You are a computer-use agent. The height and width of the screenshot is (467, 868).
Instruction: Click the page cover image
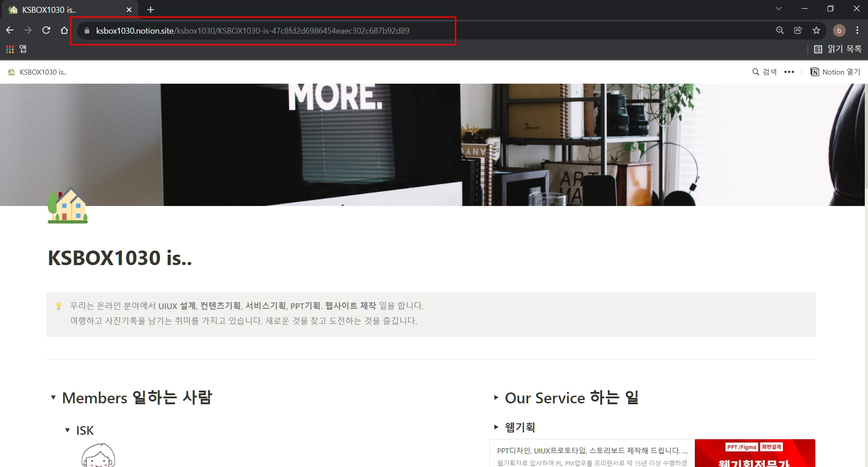pos(432,145)
